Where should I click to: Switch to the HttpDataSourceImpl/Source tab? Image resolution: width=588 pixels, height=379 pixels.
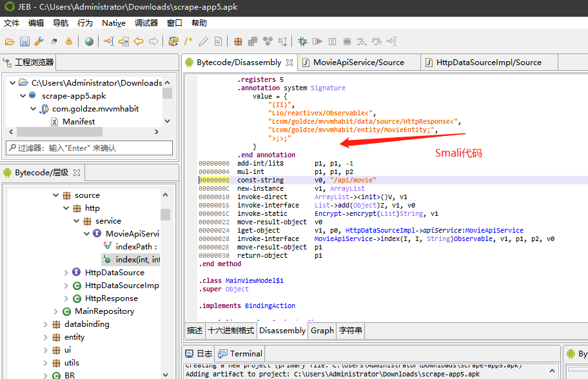pos(489,63)
